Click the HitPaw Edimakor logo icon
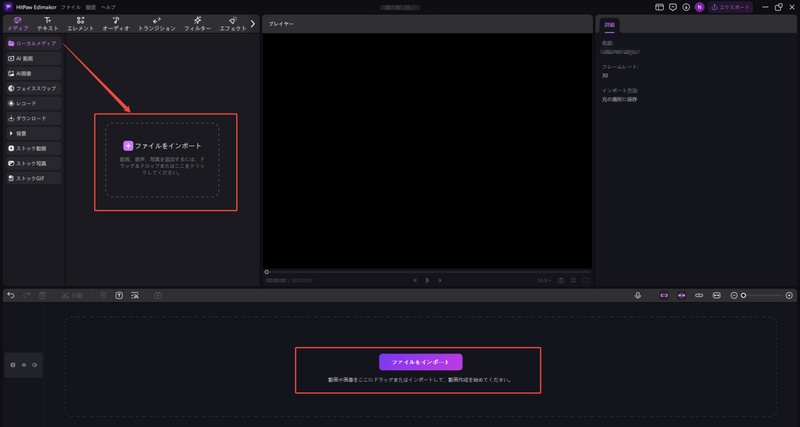The height and width of the screenshot is (427, 800). (x=8, y=7)
